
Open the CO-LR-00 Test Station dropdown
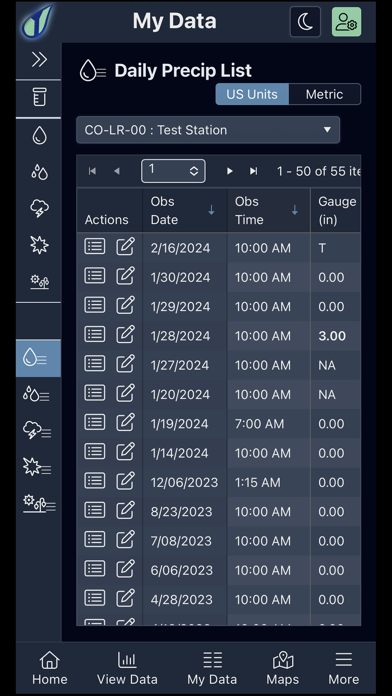click(x=208, y=130)
